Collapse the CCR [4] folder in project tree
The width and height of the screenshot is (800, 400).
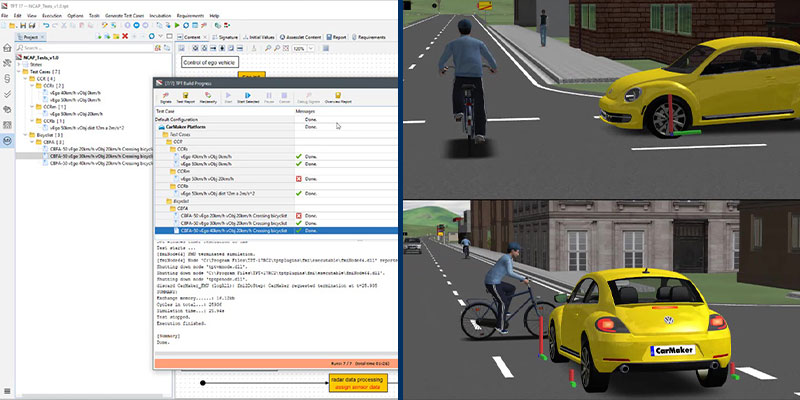(x=26, y=79)
